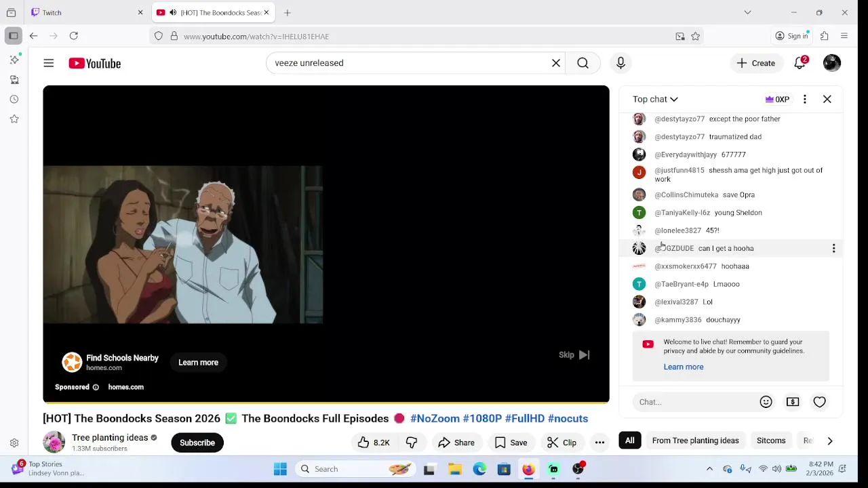Viewport: 868px width, 488px height.
Task: Share the Boondocks video
Action: click(456, 443)
